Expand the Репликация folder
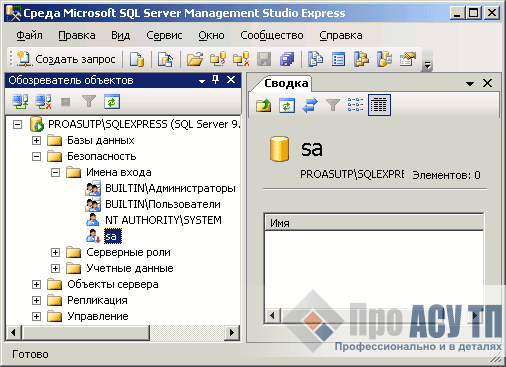The image size is (506, 367). [x=36, y=300]
